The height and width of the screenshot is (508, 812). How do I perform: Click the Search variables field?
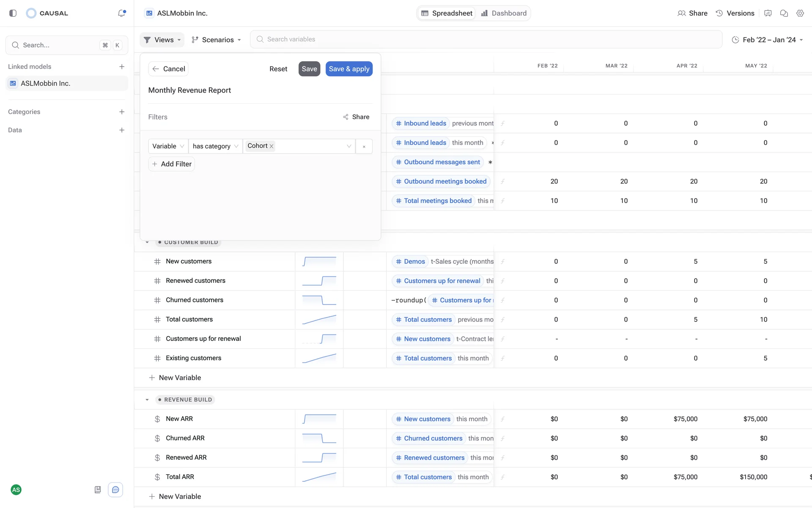click(x=486, y=39)
